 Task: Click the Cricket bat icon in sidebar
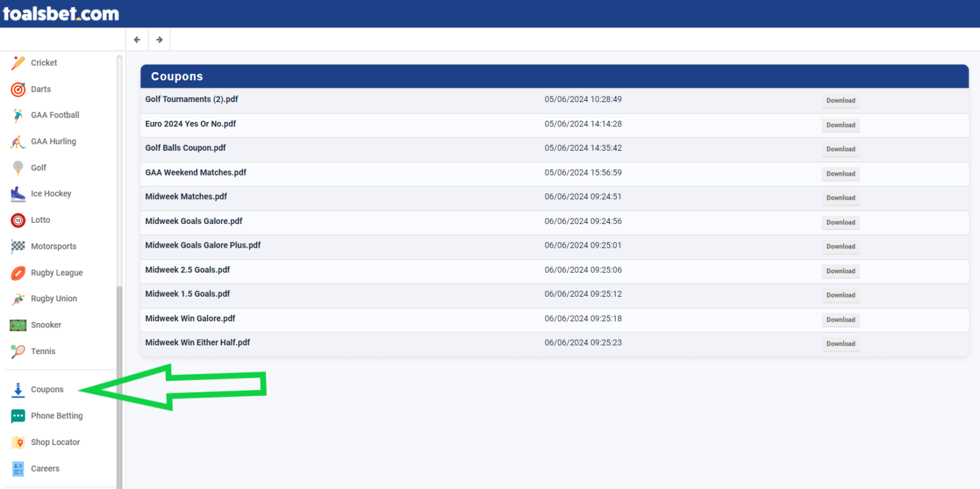[x=18, y=63]
